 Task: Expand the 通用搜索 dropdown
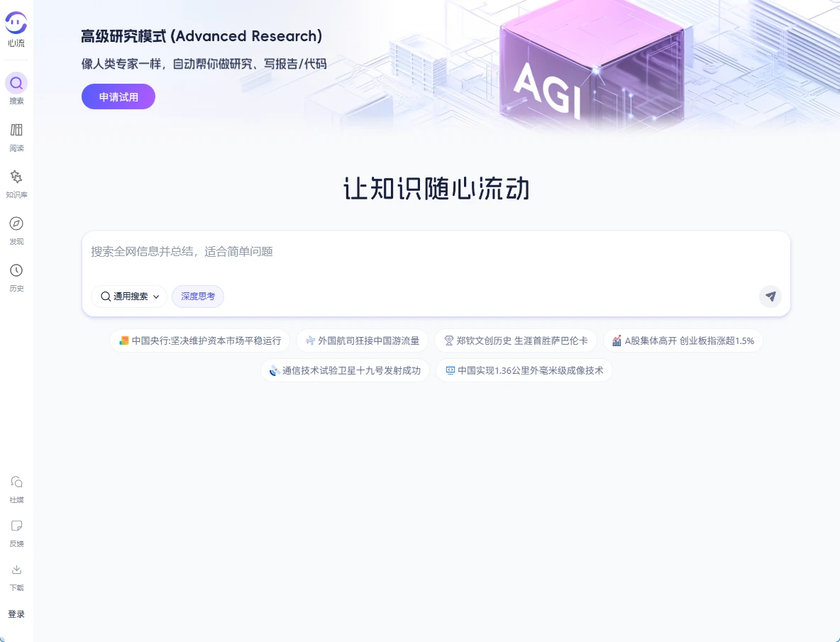(129, 297)
